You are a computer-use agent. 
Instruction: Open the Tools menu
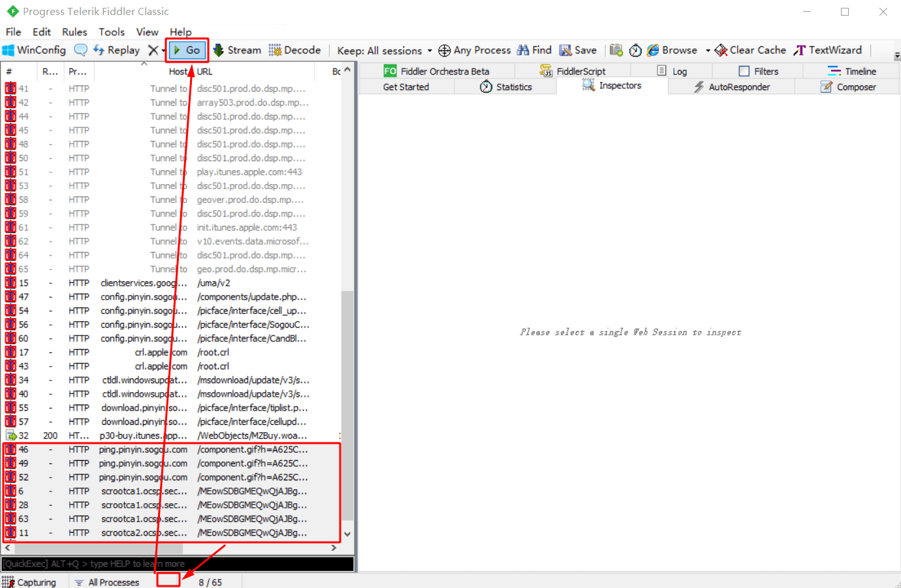pos(112,32)
